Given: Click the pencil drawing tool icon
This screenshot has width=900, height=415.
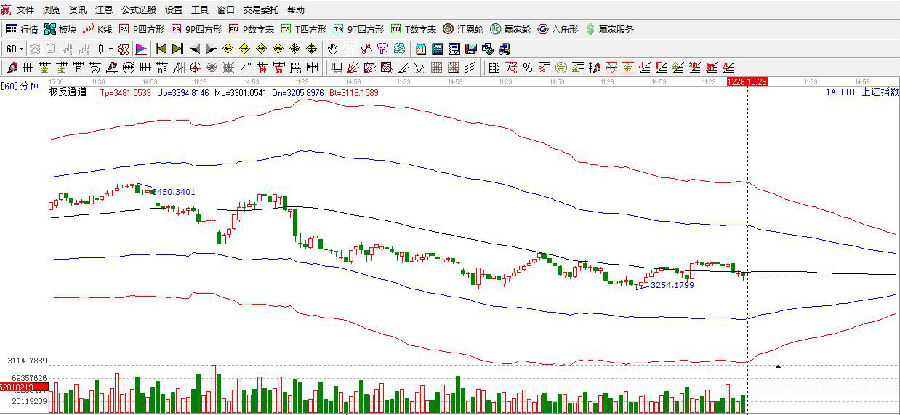Looking at the screenshot, I should click(x=12, y=68).
